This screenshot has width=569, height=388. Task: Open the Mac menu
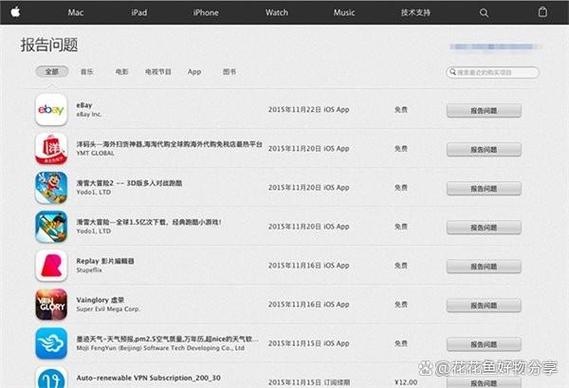coord(76,12)
